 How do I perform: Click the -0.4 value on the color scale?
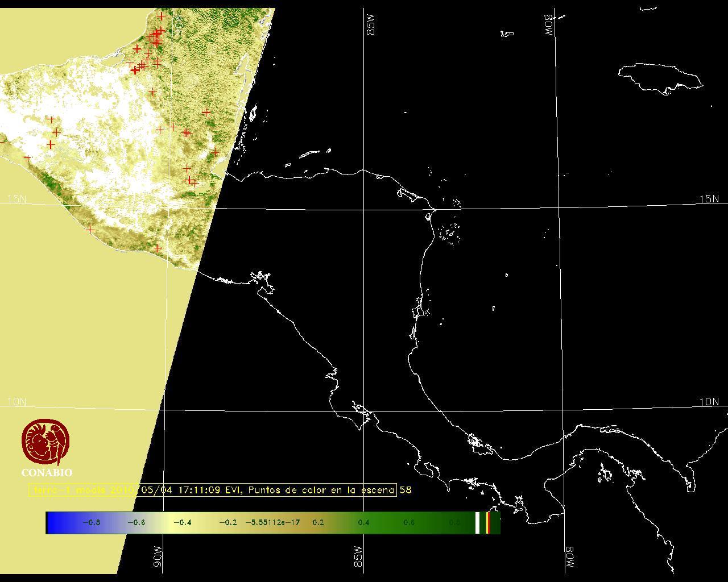tap(182, 523)
